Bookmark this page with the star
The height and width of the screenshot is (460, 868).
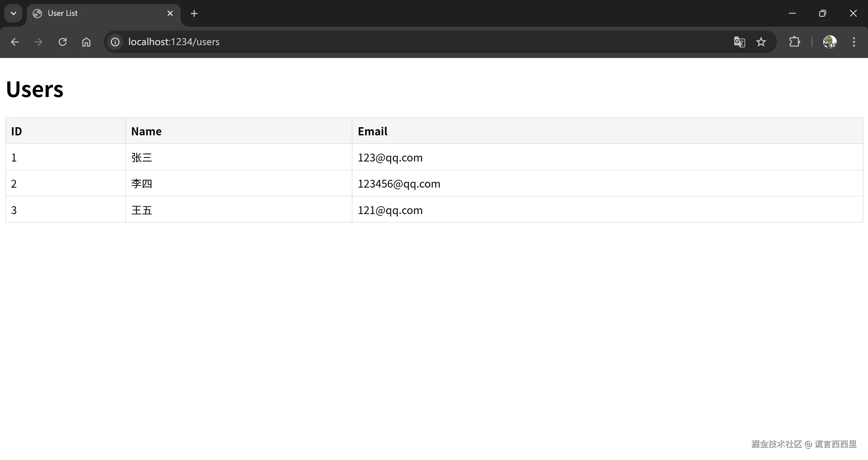pos(761,42)
